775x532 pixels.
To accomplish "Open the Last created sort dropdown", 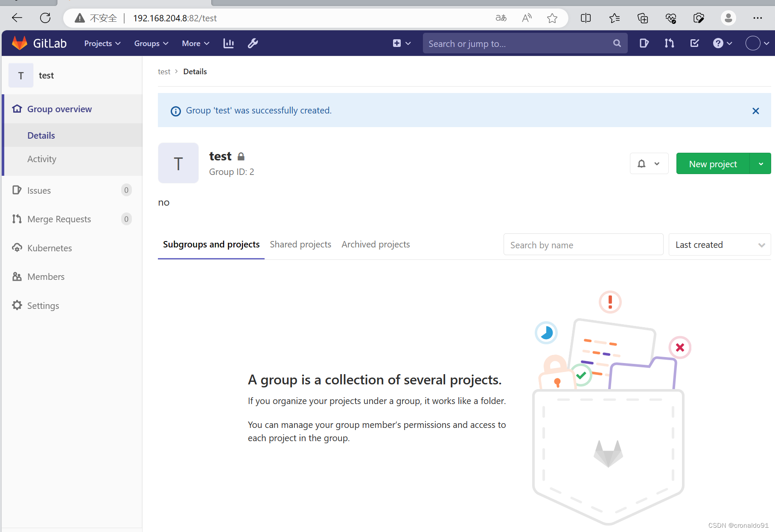I will coord(720,245).
